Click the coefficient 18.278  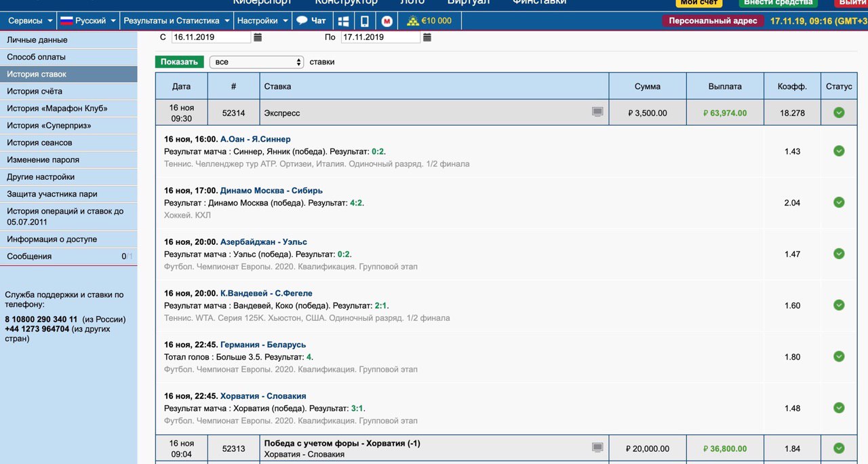point(792,113)
